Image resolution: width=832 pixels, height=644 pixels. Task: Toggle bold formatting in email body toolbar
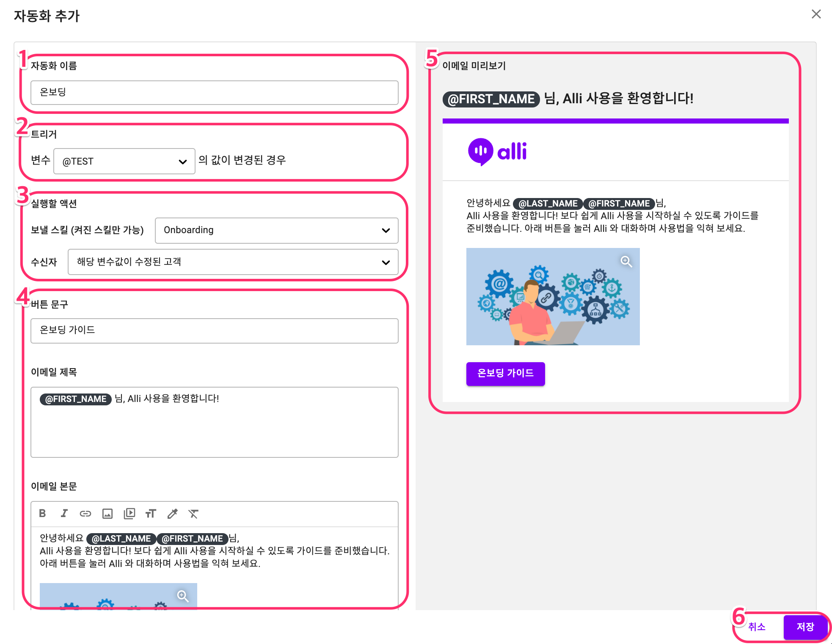42,513
